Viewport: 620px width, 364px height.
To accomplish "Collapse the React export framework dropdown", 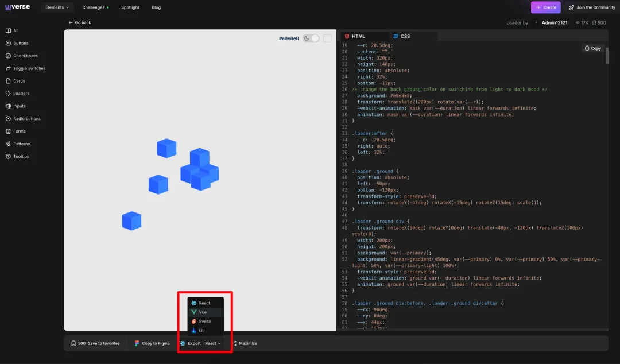I will [x=212, y=343].
